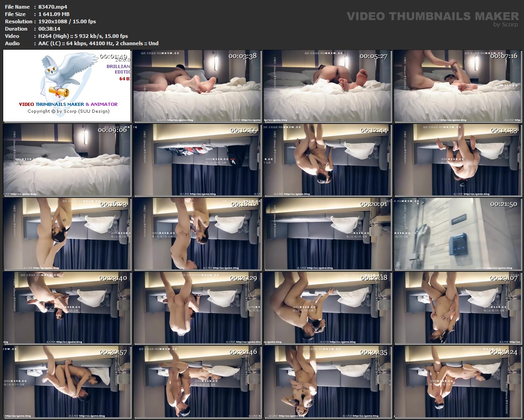Open the thumbnail stamped 00:01:49

[x=67, y=86]
